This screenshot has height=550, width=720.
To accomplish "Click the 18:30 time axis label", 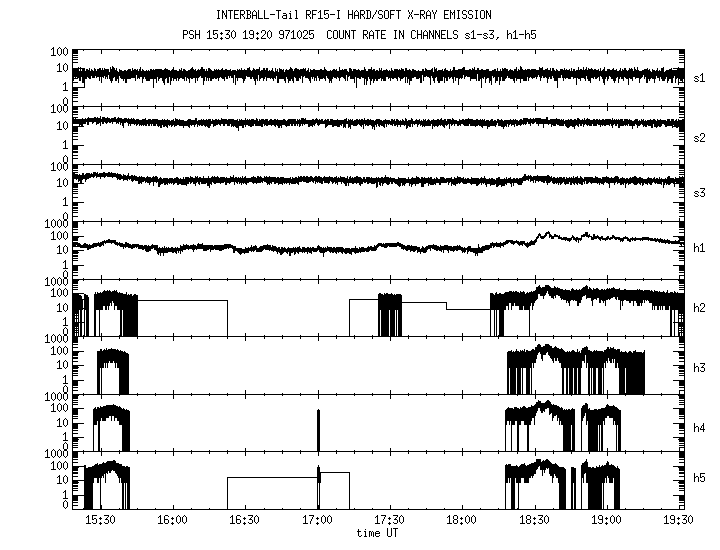I will (534, 521).
